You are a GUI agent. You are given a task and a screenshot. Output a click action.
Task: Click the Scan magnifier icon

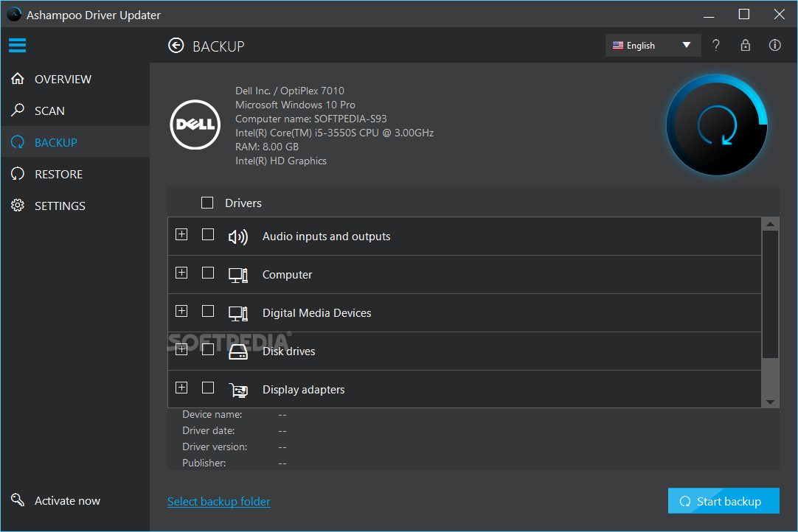(18, 110)
